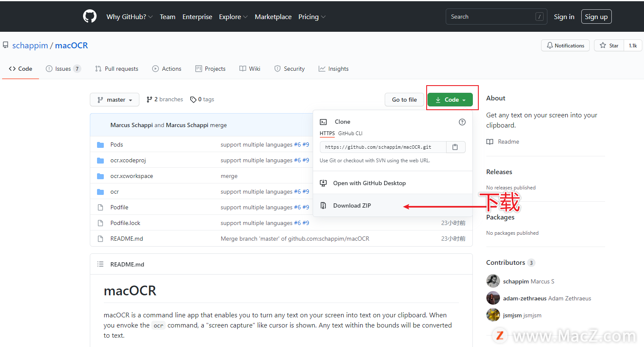View the 0 tags link
The height and width of the screenshot is (347, 644).
click(202, 100)
